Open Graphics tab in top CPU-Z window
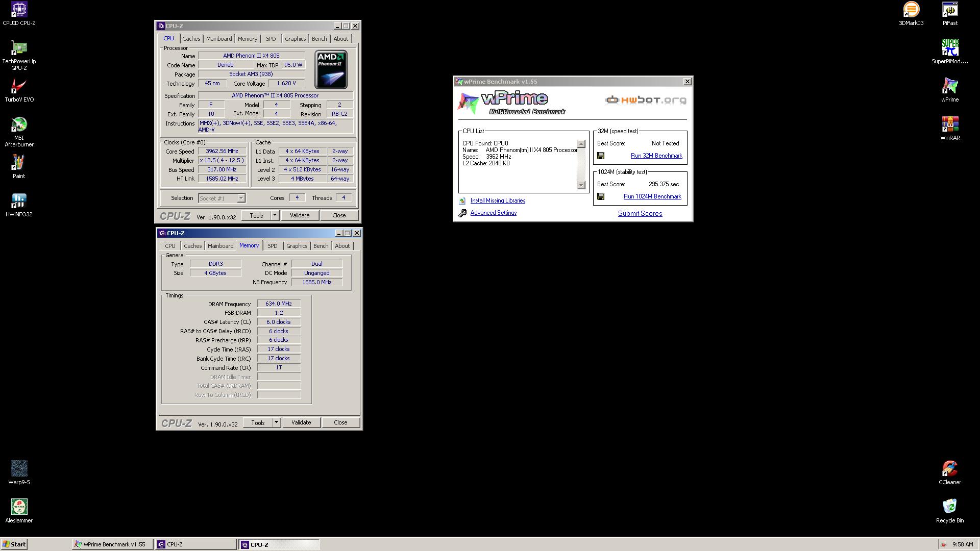 point(296,39)
